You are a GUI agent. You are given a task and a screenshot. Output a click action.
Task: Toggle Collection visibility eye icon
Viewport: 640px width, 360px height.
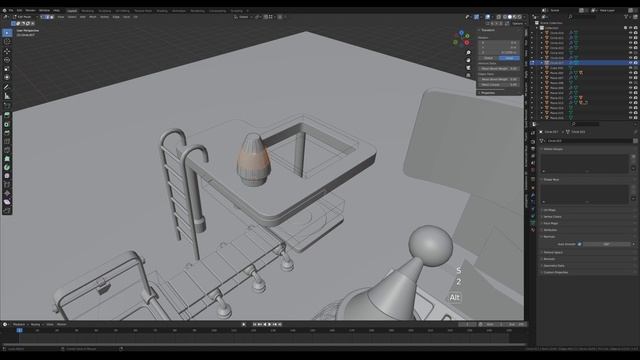631,28
